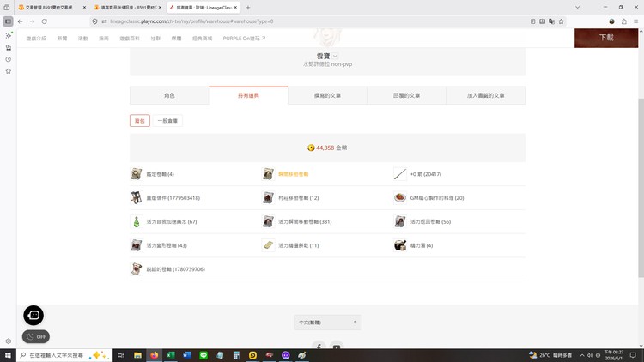
Task: Open the fourth profile tab about replied articles
Action: pyautogui.click(x=406, y=95)
